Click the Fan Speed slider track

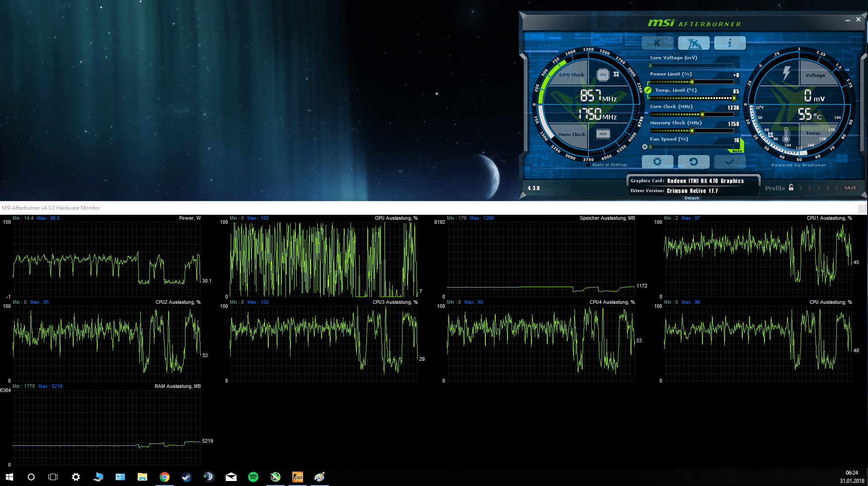coord(692,147)
